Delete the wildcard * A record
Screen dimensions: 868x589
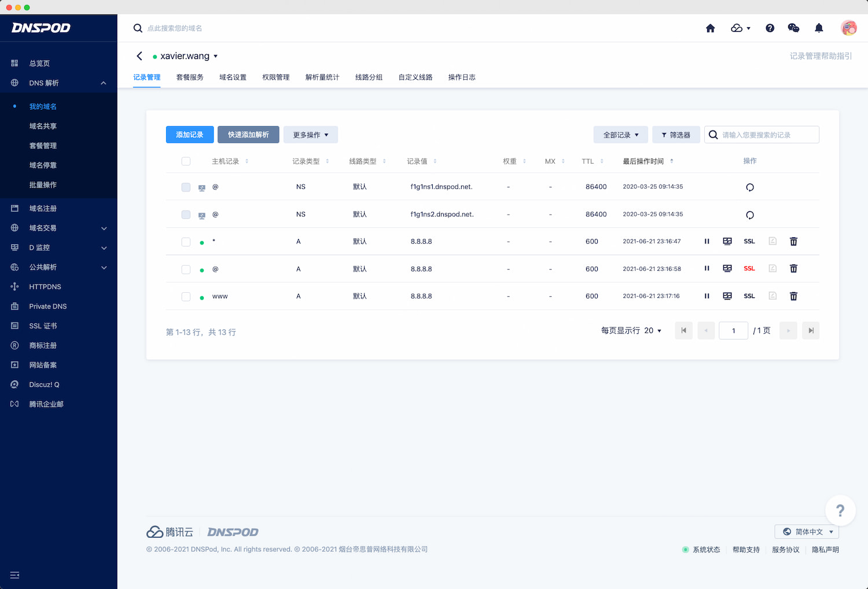[793, 242]
